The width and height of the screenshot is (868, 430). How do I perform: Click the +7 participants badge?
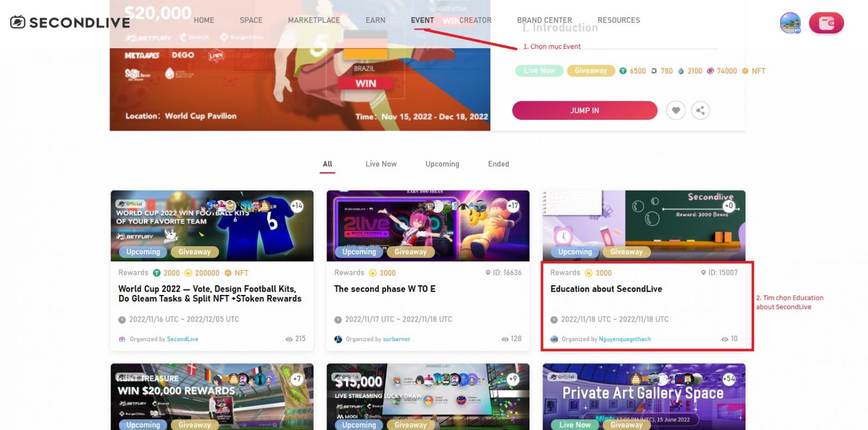[297, 379]
